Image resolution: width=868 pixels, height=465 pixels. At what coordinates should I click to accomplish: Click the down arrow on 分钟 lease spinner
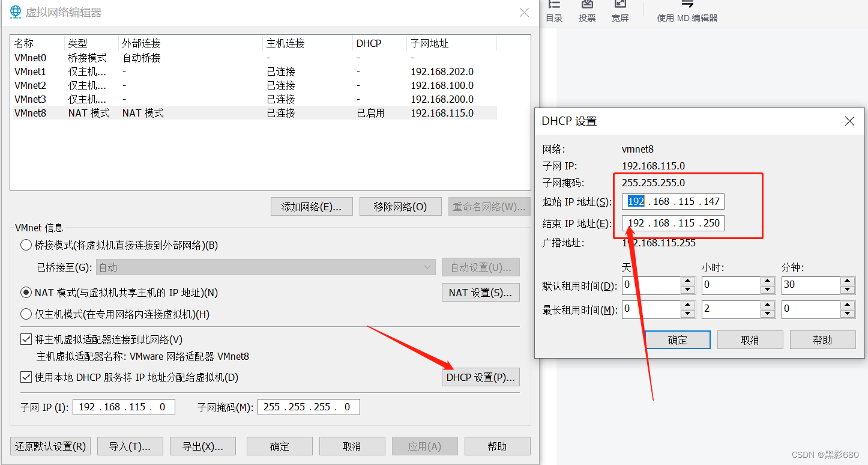pos(848,289)
